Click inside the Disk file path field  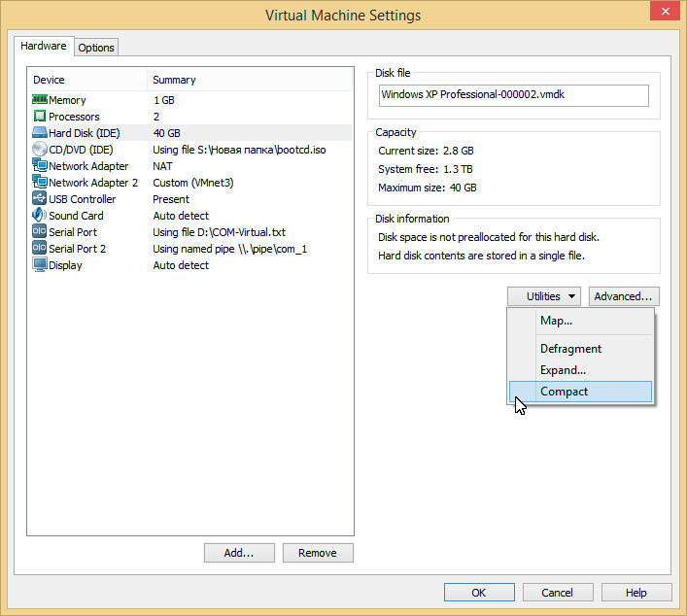point(513,95)
